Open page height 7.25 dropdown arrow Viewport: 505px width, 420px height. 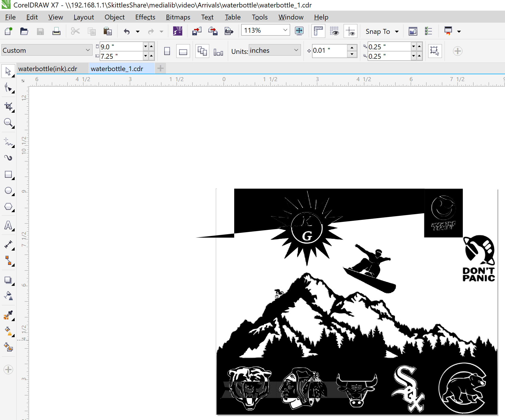[146, 56]
